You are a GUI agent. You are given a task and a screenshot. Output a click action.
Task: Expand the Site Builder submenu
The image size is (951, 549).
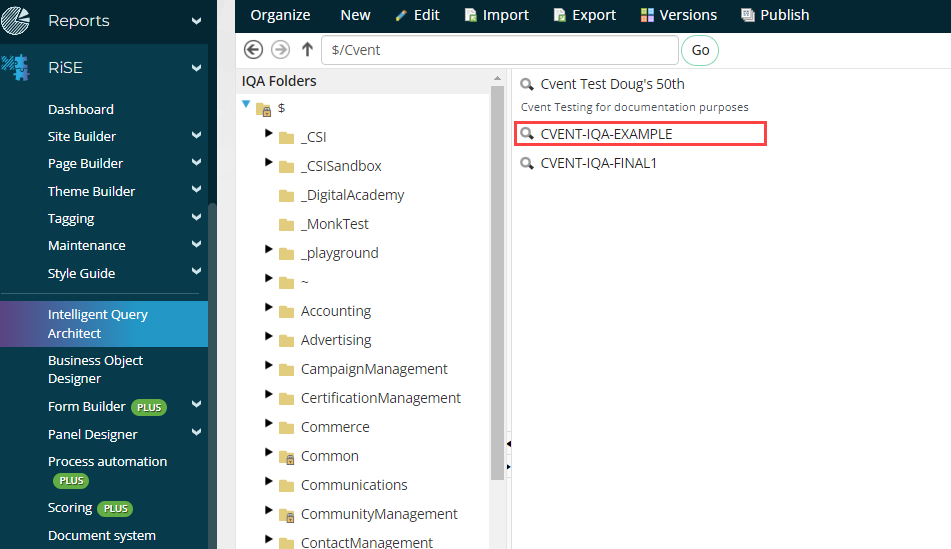pyautogui.click(x=196, y=136)
